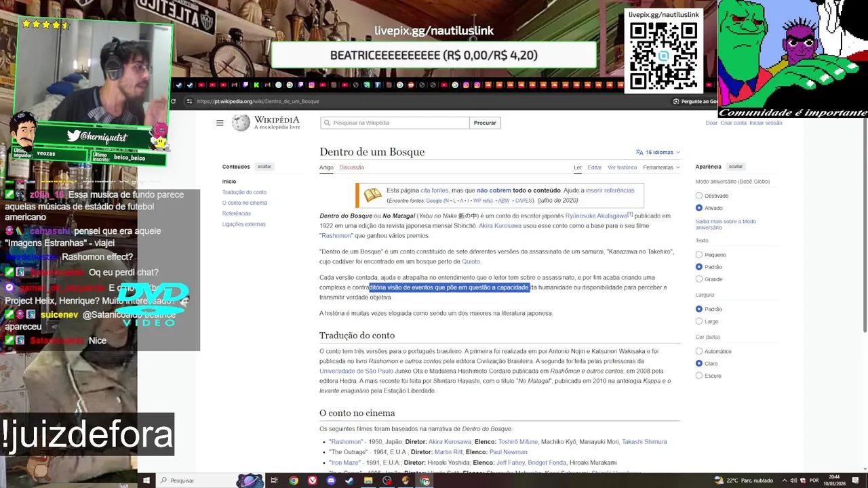
Task: Open Task View in the taskbar
Action: tap(274, 481)
